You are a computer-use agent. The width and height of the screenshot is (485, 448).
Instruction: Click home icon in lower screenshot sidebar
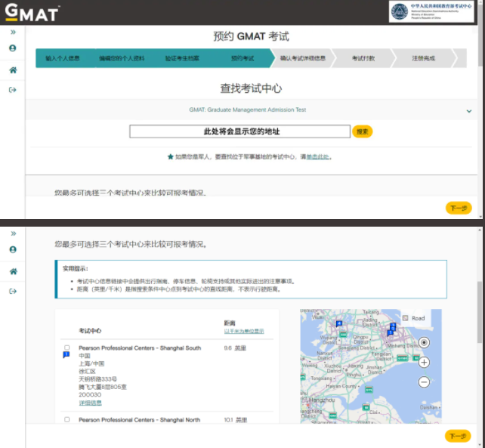click(x=14, y=272)
